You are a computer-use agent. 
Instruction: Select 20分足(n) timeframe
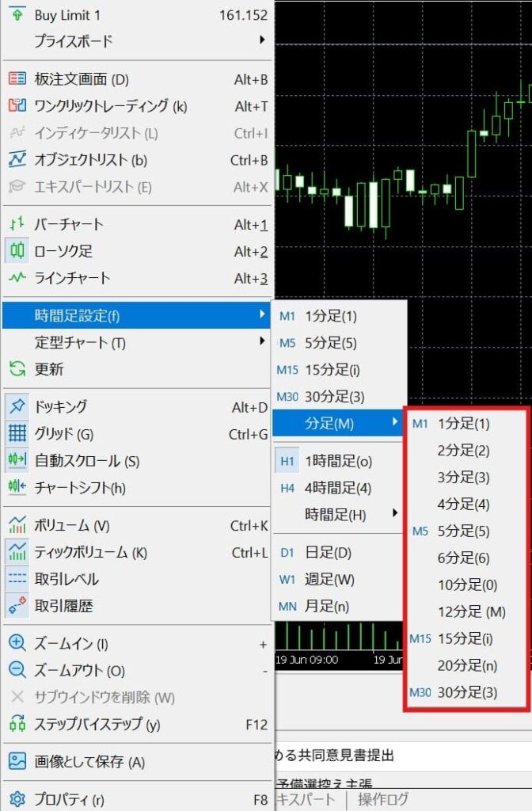[x=466, y=665]
